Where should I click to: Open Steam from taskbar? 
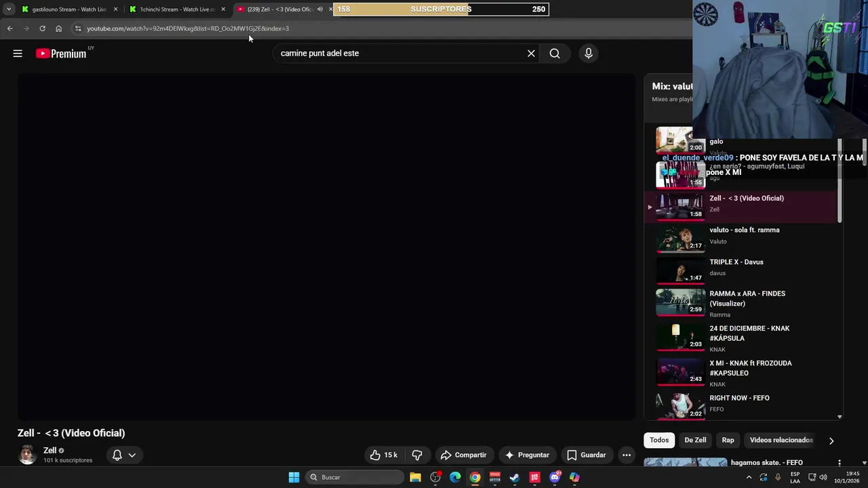[515, 477]
